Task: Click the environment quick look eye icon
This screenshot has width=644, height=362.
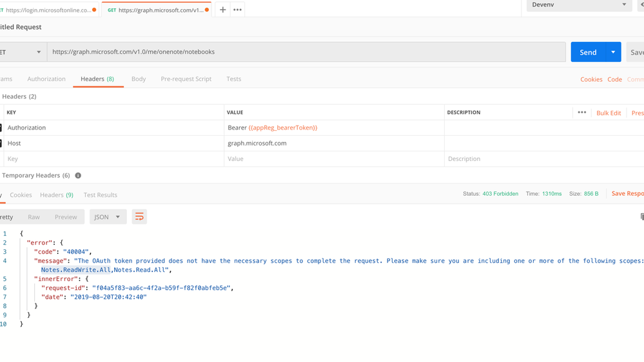Action: [641, 5]
